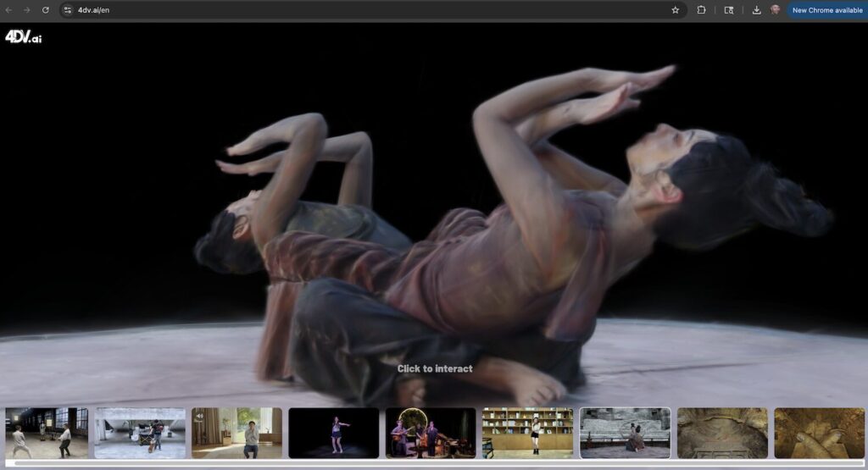Viewport: 868px width, 470px height.
Task: Click the browser back arrow
Action: [9, 10]
